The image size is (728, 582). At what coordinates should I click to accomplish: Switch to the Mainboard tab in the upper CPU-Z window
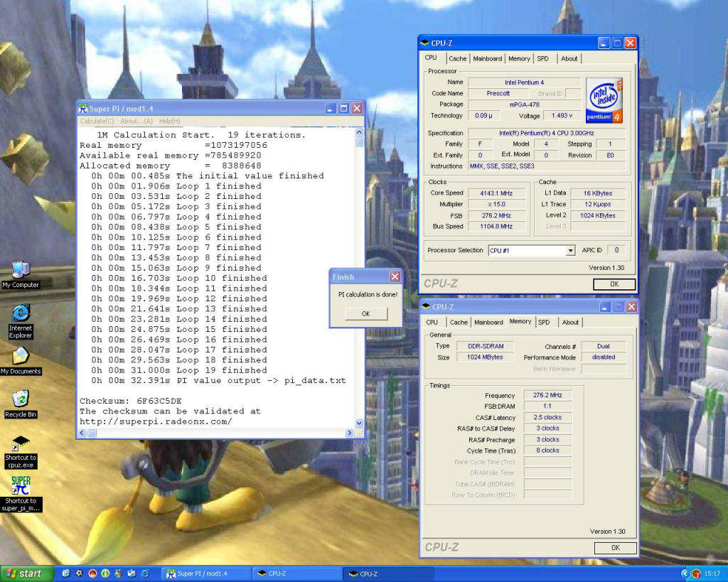(x=488, y=58)
